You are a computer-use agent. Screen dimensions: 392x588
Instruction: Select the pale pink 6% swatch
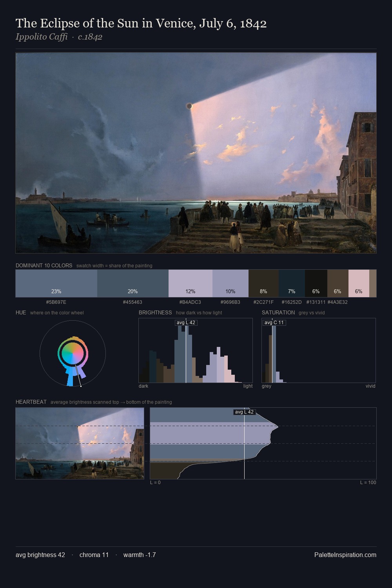[x=359, y=283]
